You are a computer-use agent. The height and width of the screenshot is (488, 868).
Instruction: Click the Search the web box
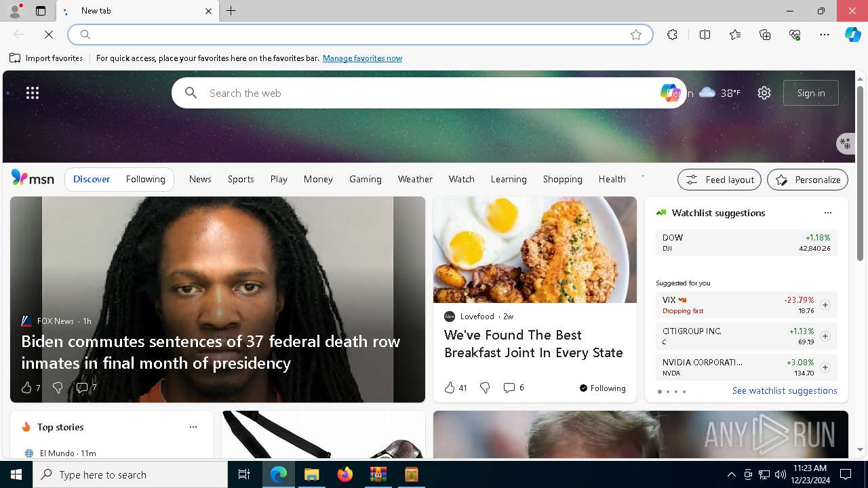pos(429,93)
